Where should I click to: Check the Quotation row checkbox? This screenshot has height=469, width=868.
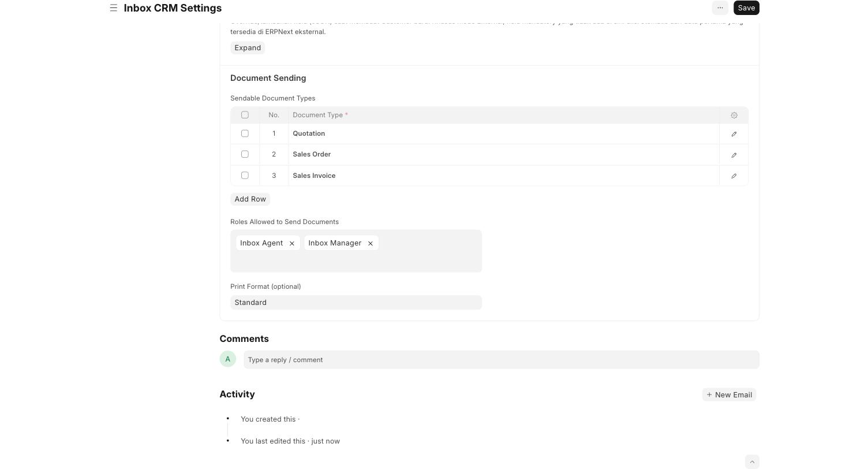click(x=245, y=133)
